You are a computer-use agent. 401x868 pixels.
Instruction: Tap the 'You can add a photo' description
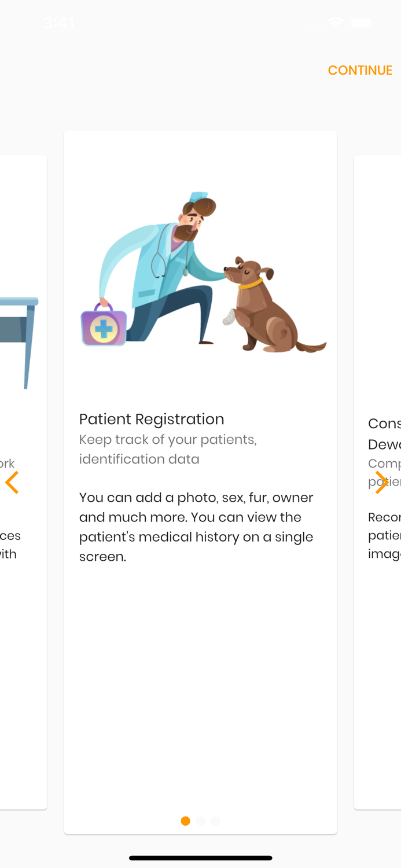coord(196,527)
